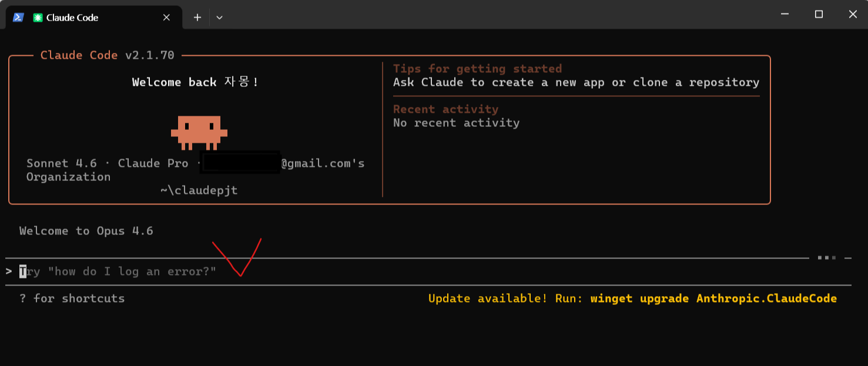Click 'No recent activity' text

pos(456,123)
